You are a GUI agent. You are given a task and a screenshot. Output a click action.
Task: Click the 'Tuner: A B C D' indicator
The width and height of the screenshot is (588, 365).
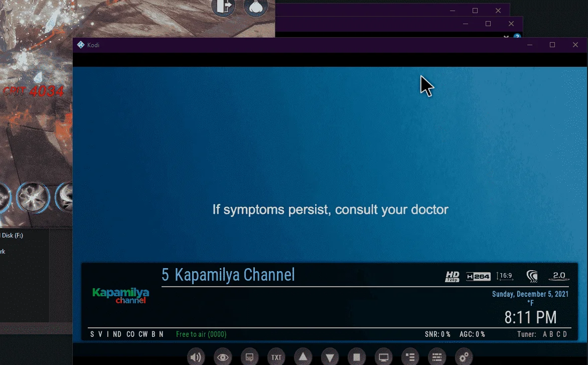click(x=542, y=334)
